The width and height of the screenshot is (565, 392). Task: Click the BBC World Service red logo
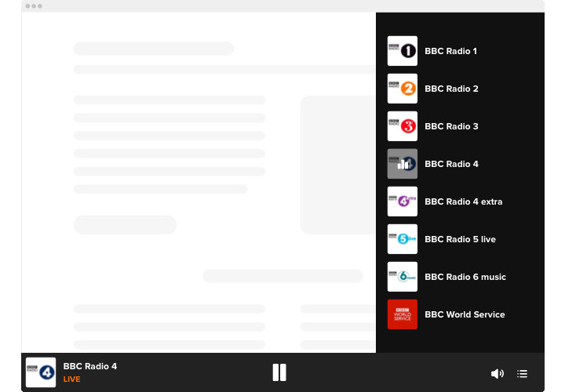(x=402, y=314)
